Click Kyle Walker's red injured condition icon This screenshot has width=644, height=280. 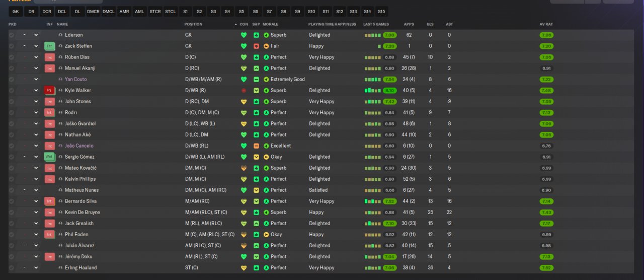point(244,91)
